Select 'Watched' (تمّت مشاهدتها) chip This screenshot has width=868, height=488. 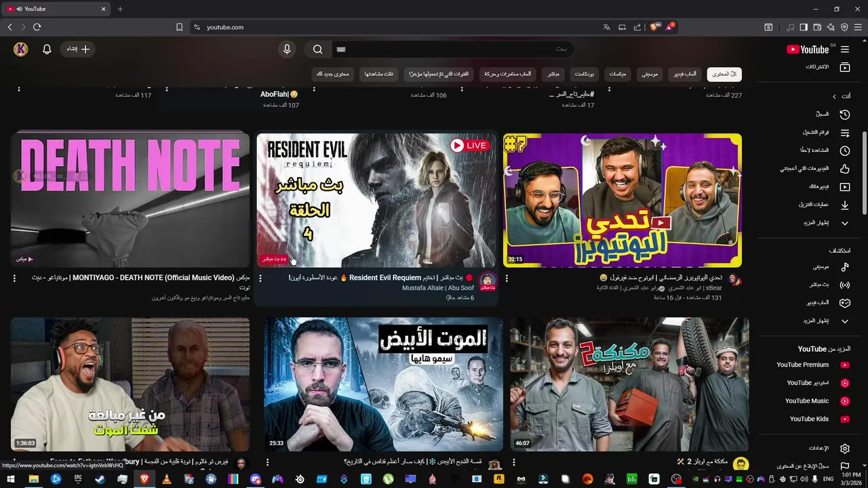pos(379,74)
